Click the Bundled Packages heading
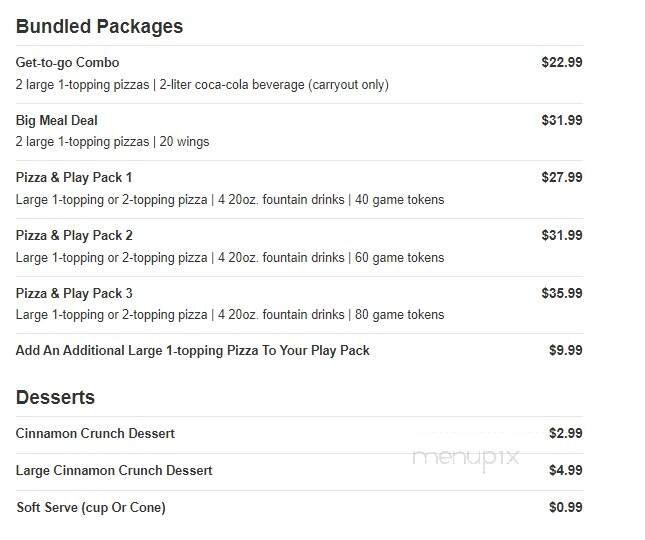Viewport: 645px width, 540px height. (x=99, y=27)
